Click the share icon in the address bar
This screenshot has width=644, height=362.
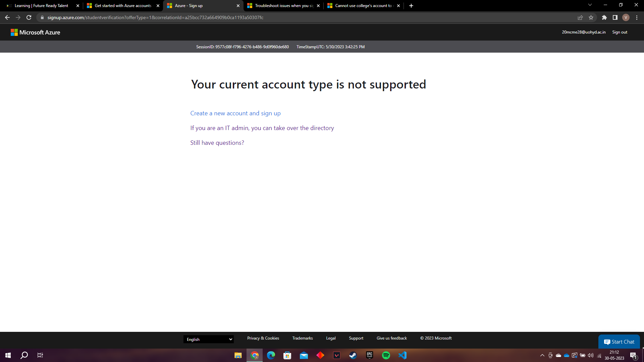point(580,17)
